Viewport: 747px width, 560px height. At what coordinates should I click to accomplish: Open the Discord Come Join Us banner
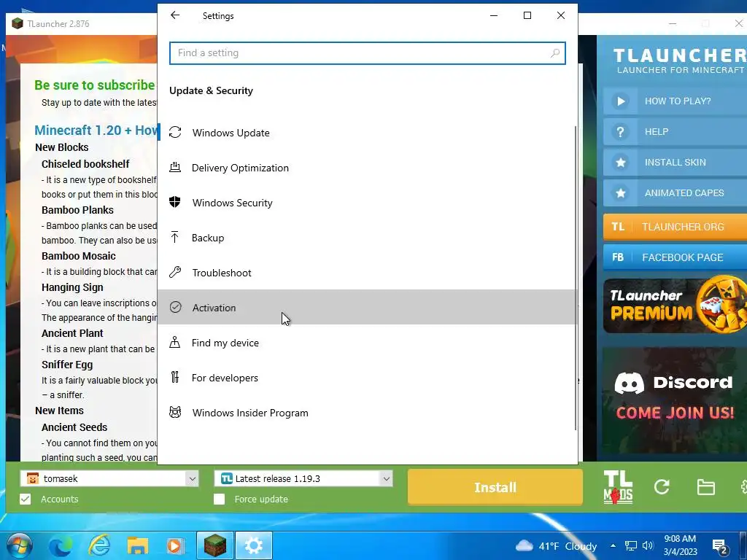click(x=675, y=399)
